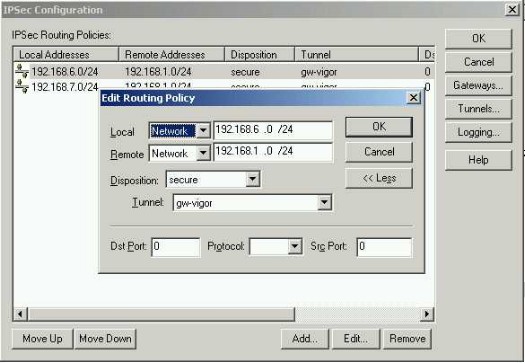The width and height of the screenshot is (525, 363).
Task: Click the Move Down button
Action: [105, 339]
